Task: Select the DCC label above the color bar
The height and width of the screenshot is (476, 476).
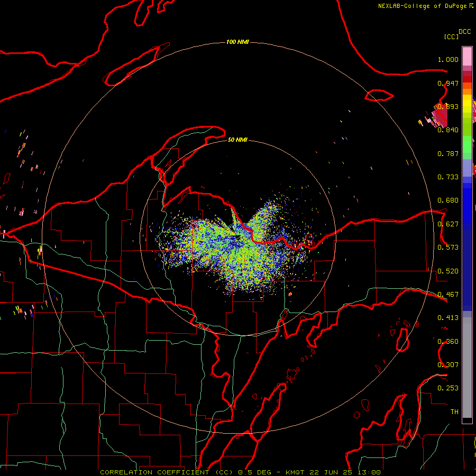Action: coord(465,32)
